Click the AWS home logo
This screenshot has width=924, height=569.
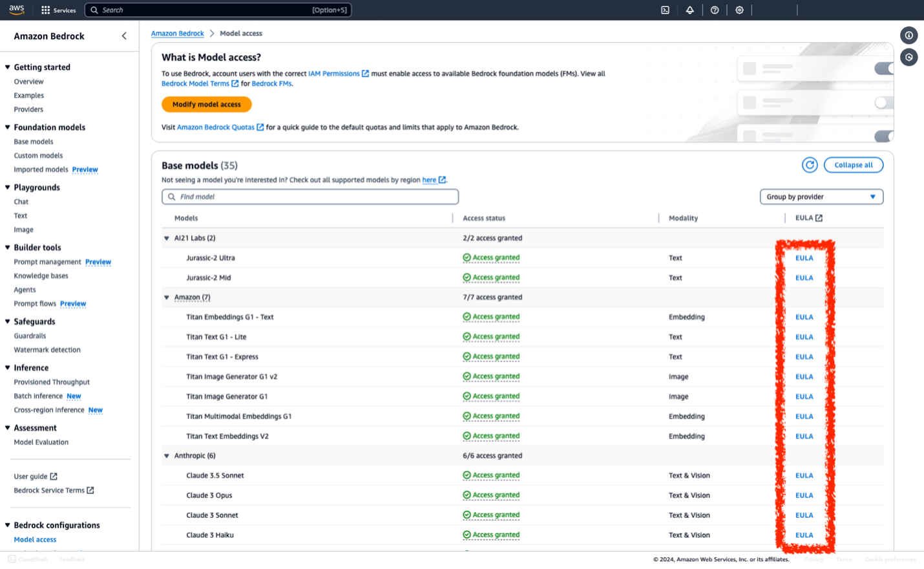pyautogui.click(x=16, y=10)
